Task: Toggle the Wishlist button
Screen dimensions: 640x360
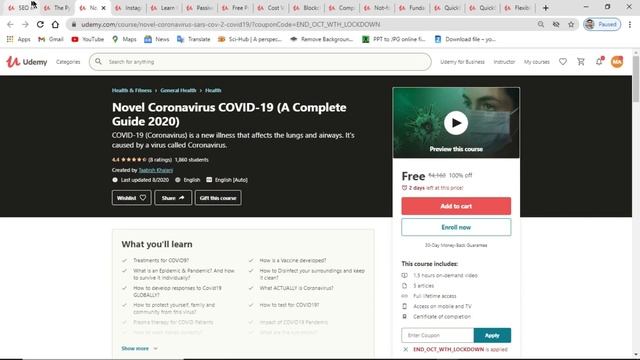Action: coord(131,198)
